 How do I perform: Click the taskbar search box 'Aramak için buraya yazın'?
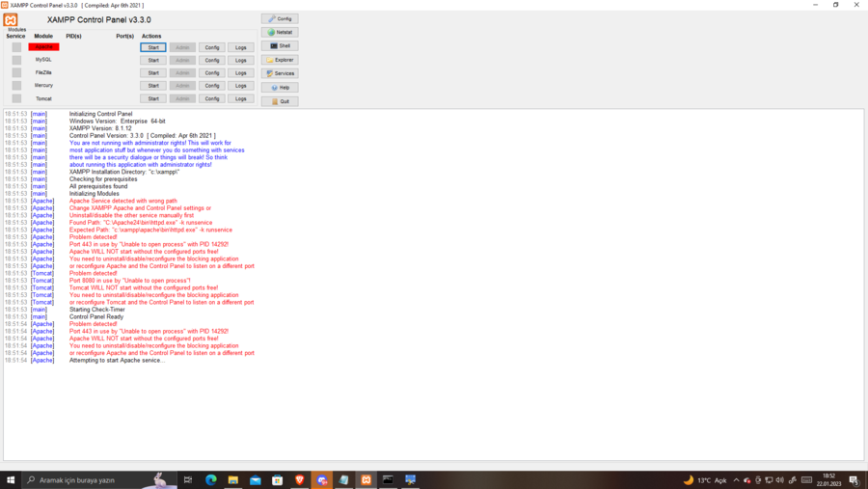pyautogui.click(x=99, y=480)
